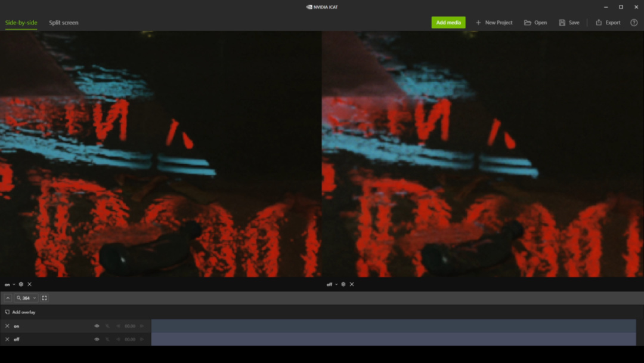Minimize the NVIDIA ICAT window

(x=606, y=7)
